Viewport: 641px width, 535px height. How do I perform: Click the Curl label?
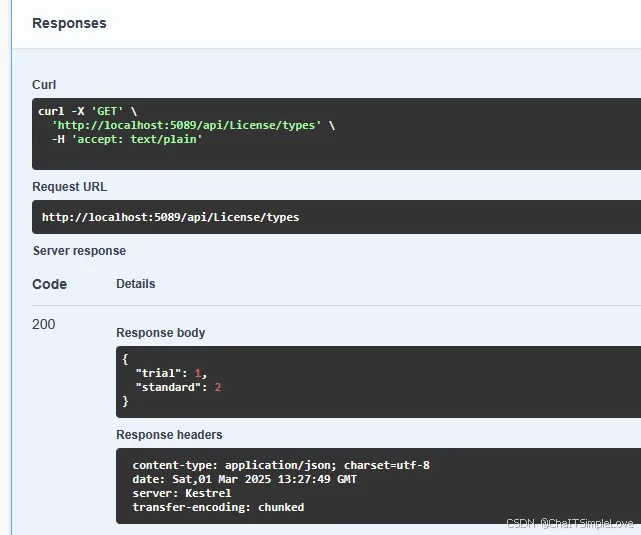(44, 85)
